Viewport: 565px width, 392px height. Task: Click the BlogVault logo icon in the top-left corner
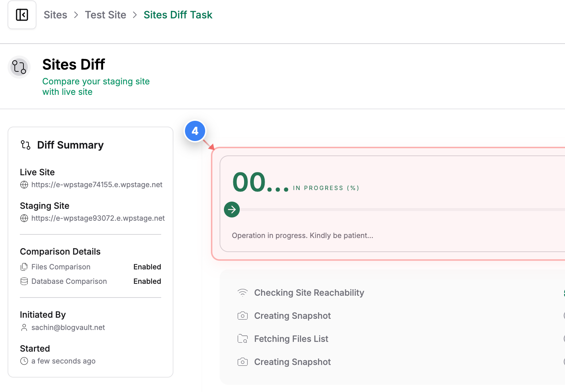click(22, 14)
